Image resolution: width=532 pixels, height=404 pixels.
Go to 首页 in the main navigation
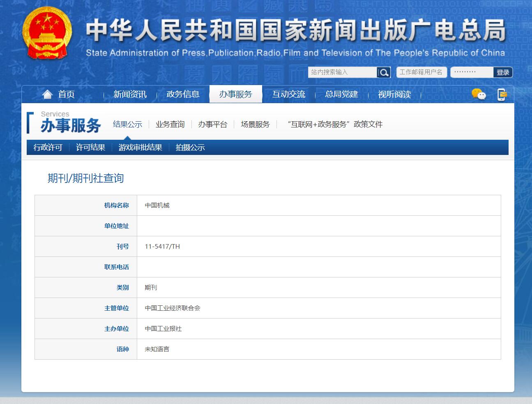click(x=66, y=94)
